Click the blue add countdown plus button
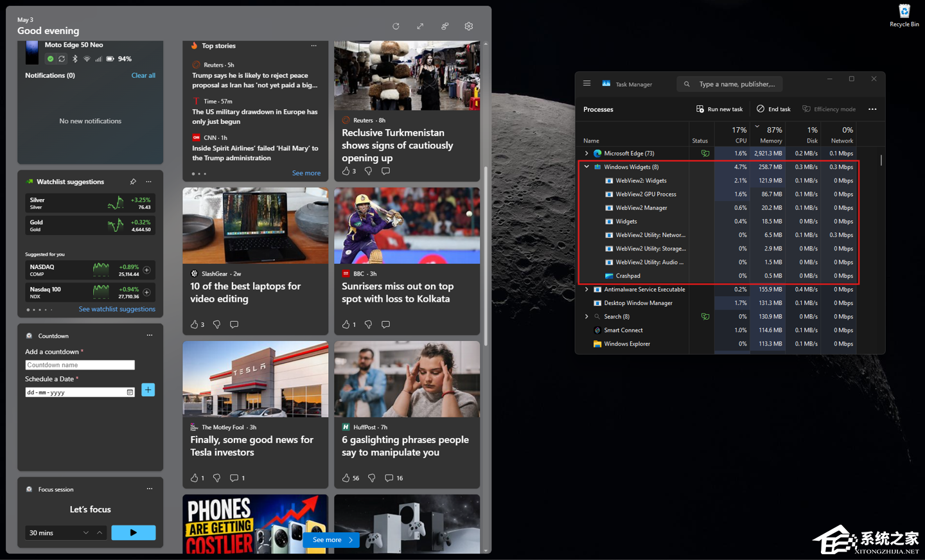This screenshot has width=925, height=560. [x=148, y=390]
